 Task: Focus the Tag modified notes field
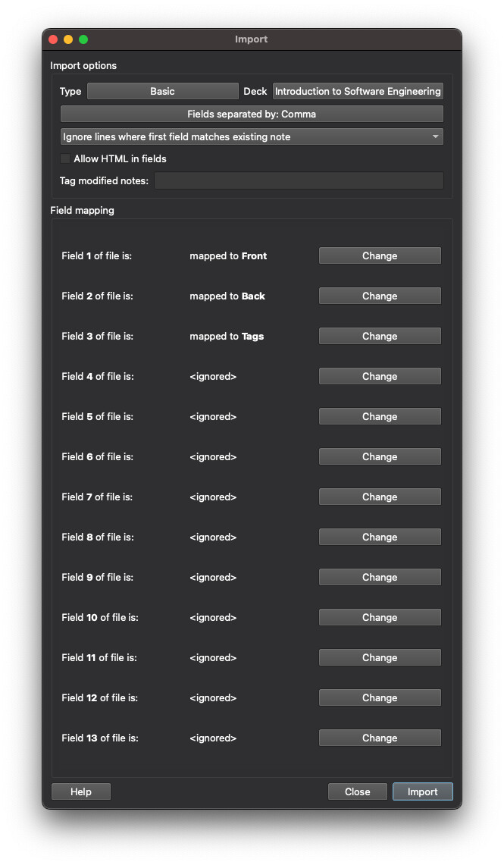click(x=299, y=181)
